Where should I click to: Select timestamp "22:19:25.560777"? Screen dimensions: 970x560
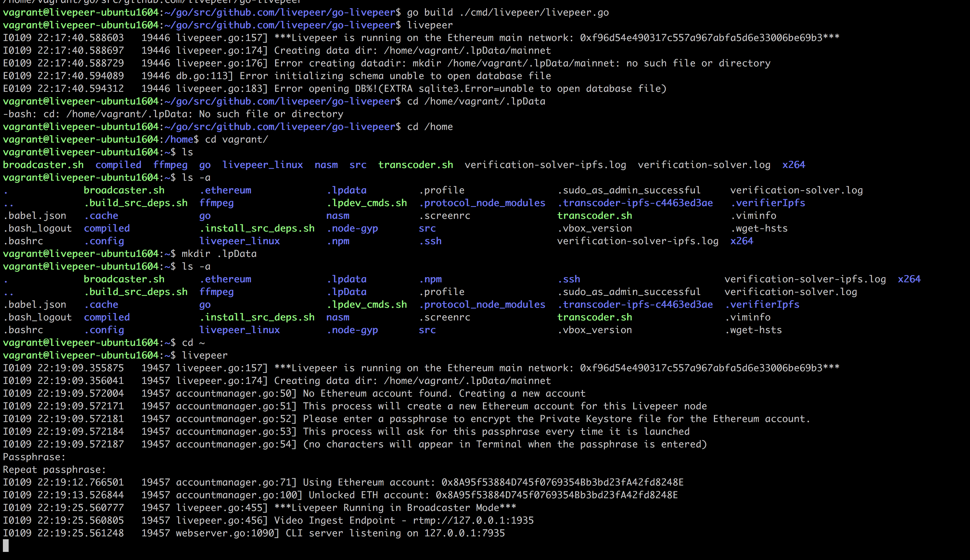tap(81, 508)
